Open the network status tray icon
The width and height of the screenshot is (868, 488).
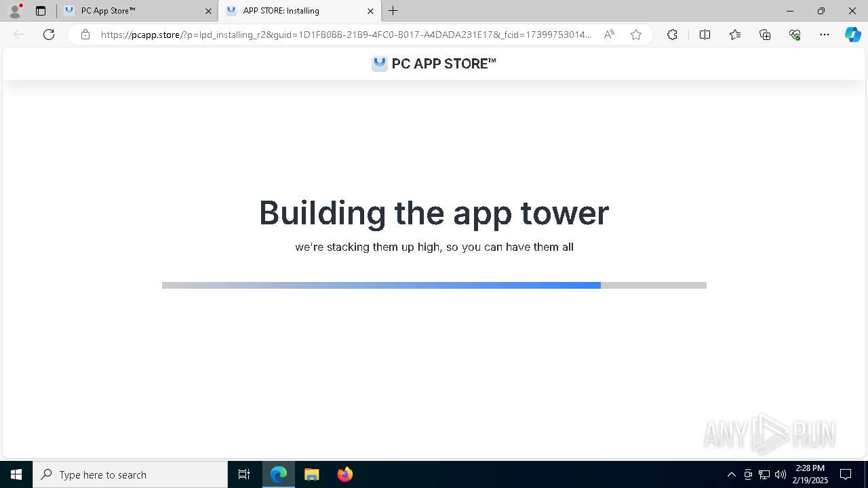(x=764, y=474)
